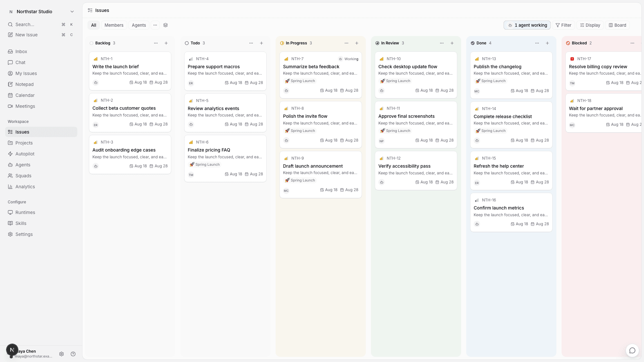The width and height of the screenshot is (644, 362).
Task: Open Settings under Configure
Action: 41,234
